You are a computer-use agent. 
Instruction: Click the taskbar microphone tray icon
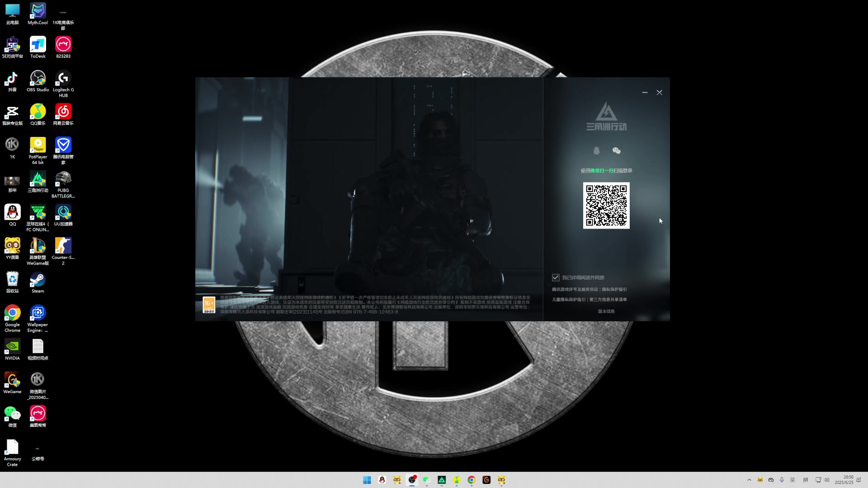[782, 480]
